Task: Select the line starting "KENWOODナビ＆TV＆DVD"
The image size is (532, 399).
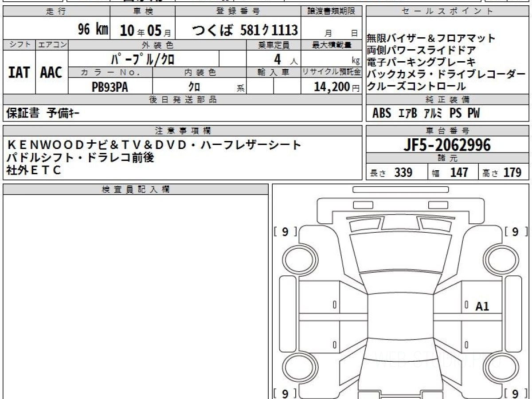Action: pyautogui.click(x=154, y=145)
